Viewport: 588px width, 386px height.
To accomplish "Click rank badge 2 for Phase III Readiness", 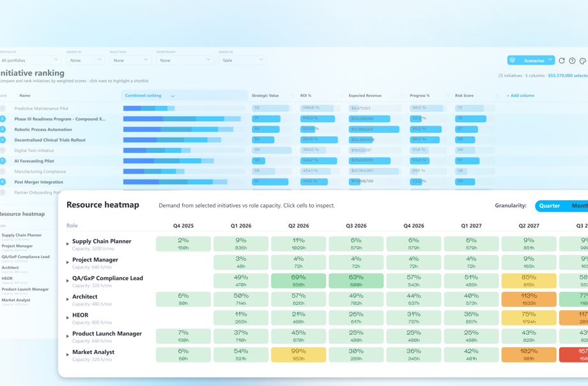I will point(3,119).
